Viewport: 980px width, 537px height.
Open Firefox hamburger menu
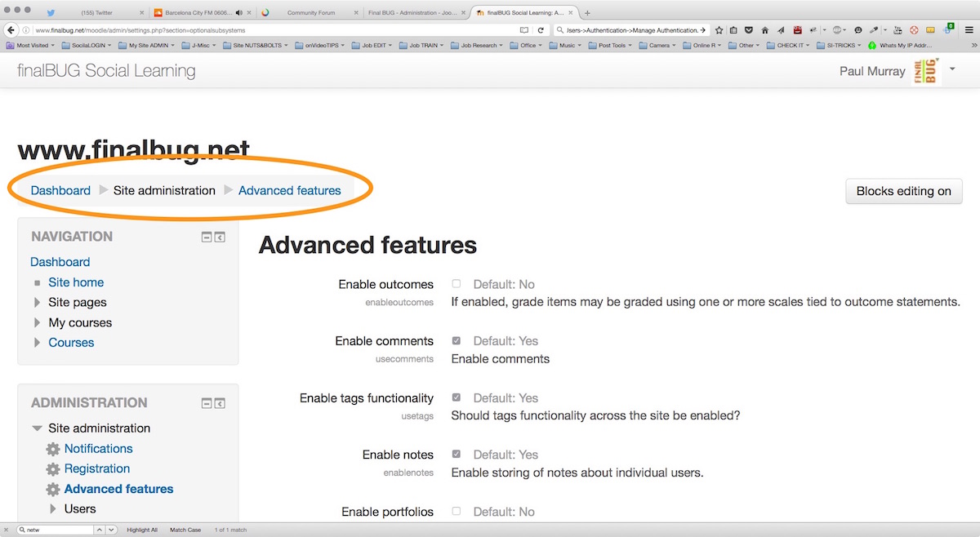click(969, 30)
